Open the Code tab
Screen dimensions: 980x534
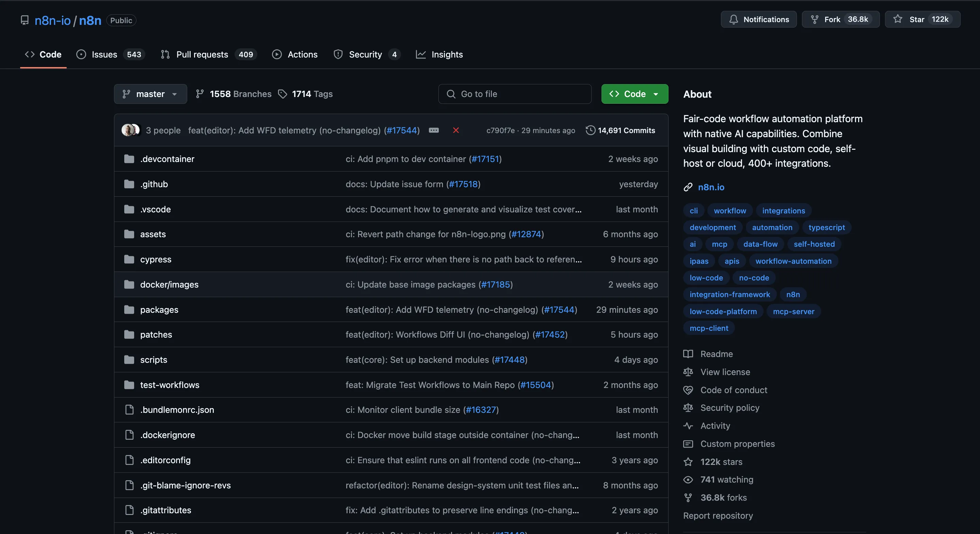click(x=43, y=54)
